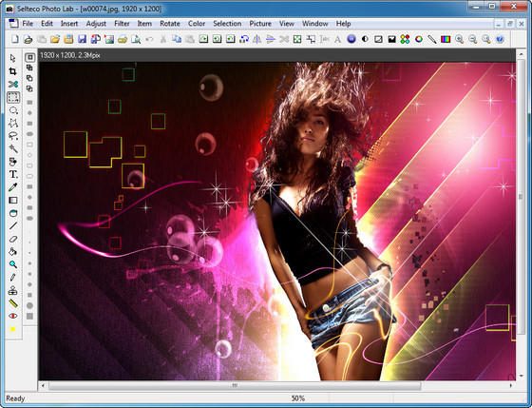This screenshot has height=408, width=532.
Task: Select the Magic Wand tool
Action: pos(13,148)
